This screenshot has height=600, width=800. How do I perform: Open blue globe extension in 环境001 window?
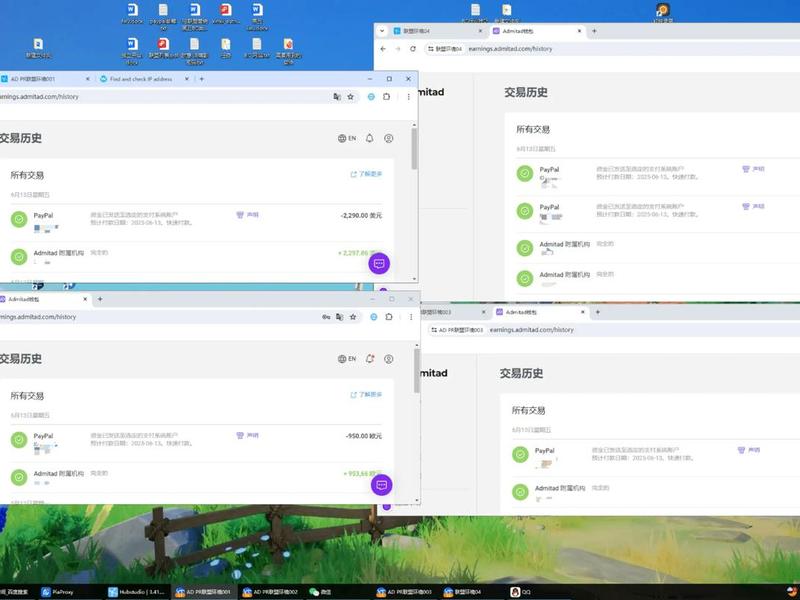tap(371, 96)
